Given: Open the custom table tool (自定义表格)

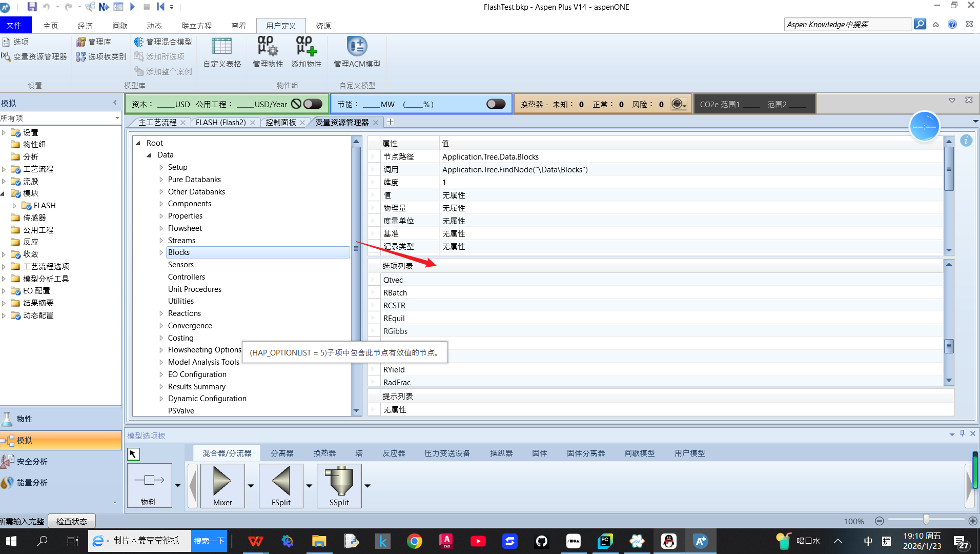Looking at the screenshot, I should pos(222,52).
